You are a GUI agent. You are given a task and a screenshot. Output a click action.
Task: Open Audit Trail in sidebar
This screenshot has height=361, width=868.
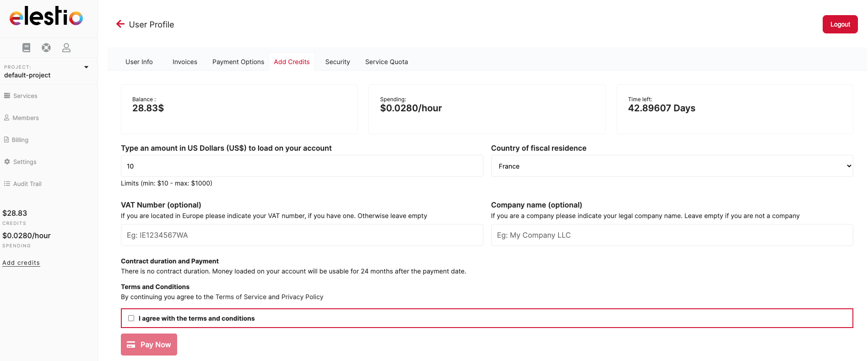tap(27, 184)
